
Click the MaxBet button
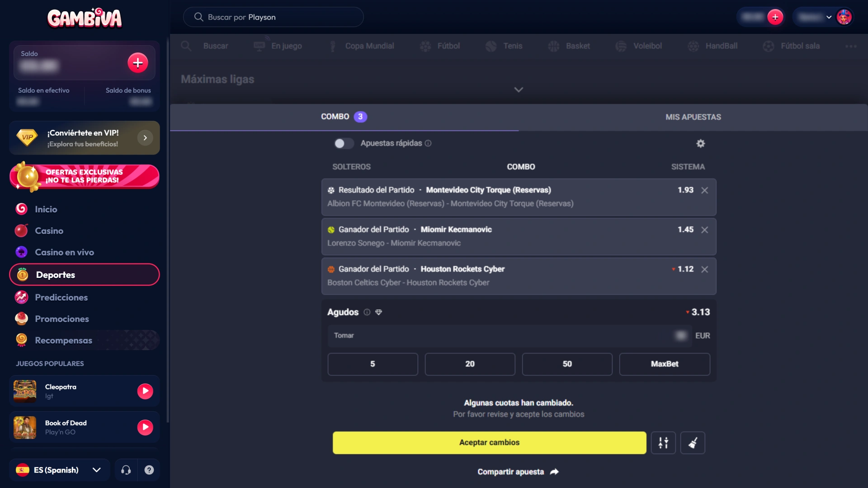664,364
